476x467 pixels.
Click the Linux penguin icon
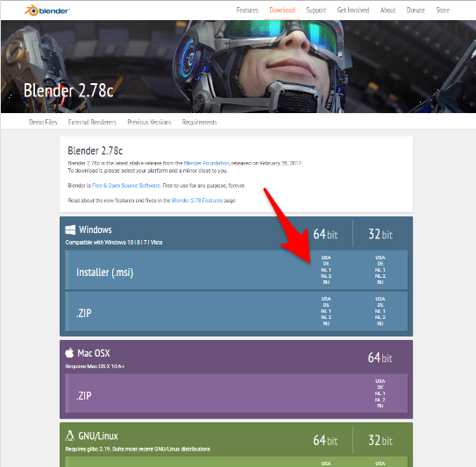tap(70, 435)
